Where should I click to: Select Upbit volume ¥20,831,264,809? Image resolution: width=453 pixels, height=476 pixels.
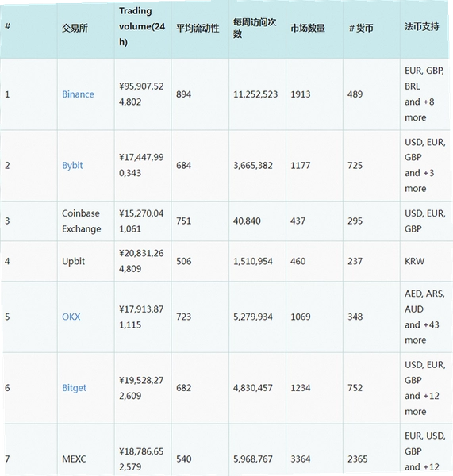click(x=141, y=261)
